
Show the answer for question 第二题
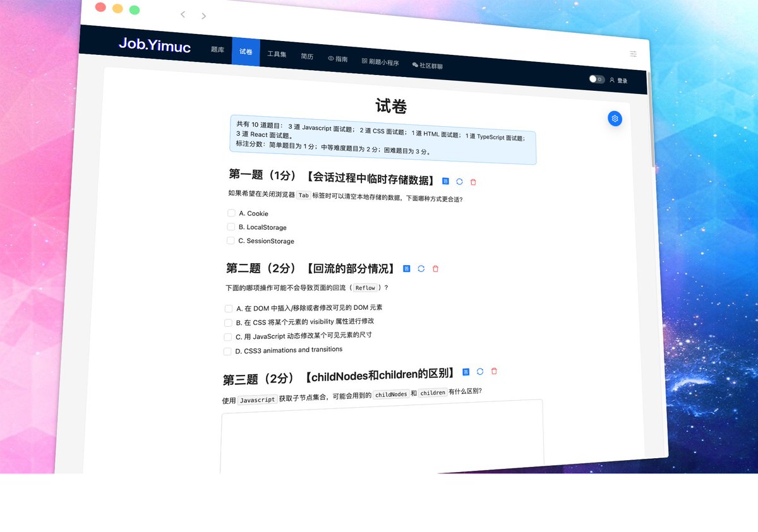[x=406, y=268]
